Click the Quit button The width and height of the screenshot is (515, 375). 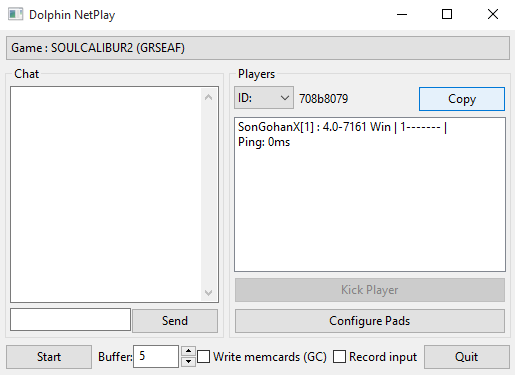pos(467,357)
